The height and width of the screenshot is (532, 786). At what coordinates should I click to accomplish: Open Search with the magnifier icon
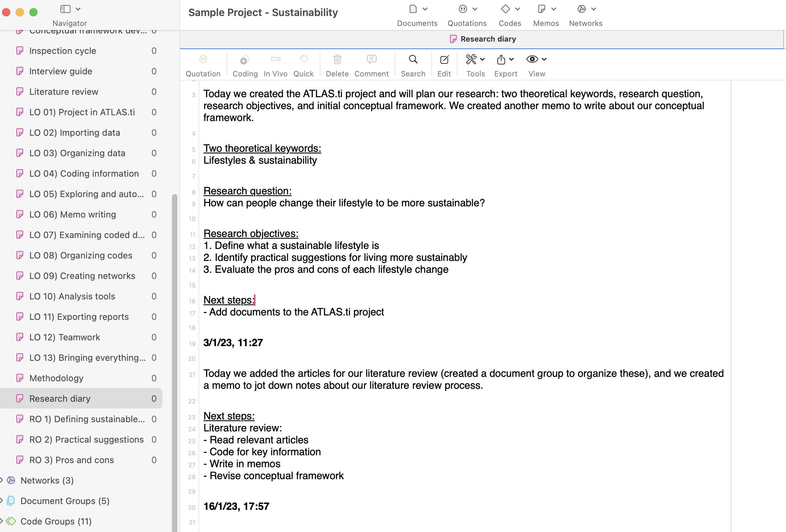coord(413,59)
